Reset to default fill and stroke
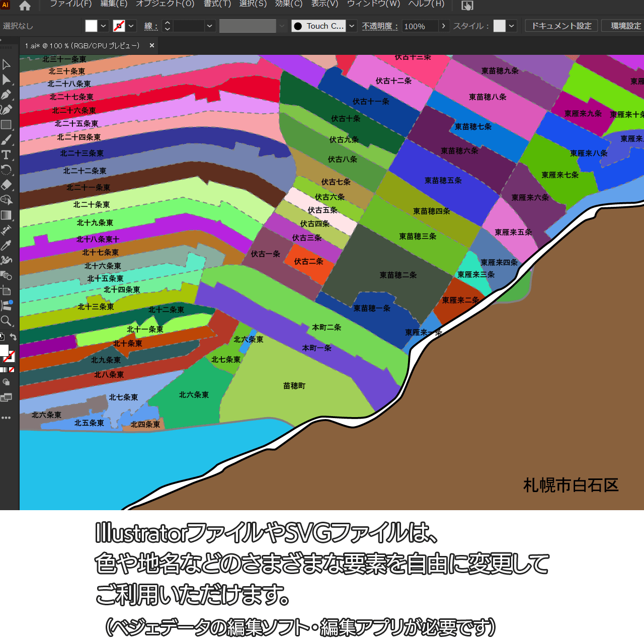This screenshot has width=644, height=644. point(2,337)
